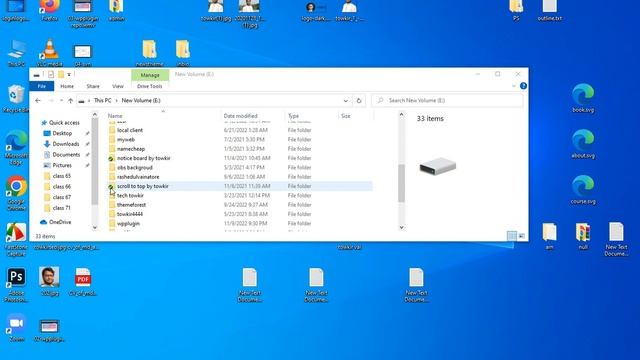The height and width of the screenshot is (360, 640).
Task: Select the notice board by towkir folder
Action: click(240, 158)
